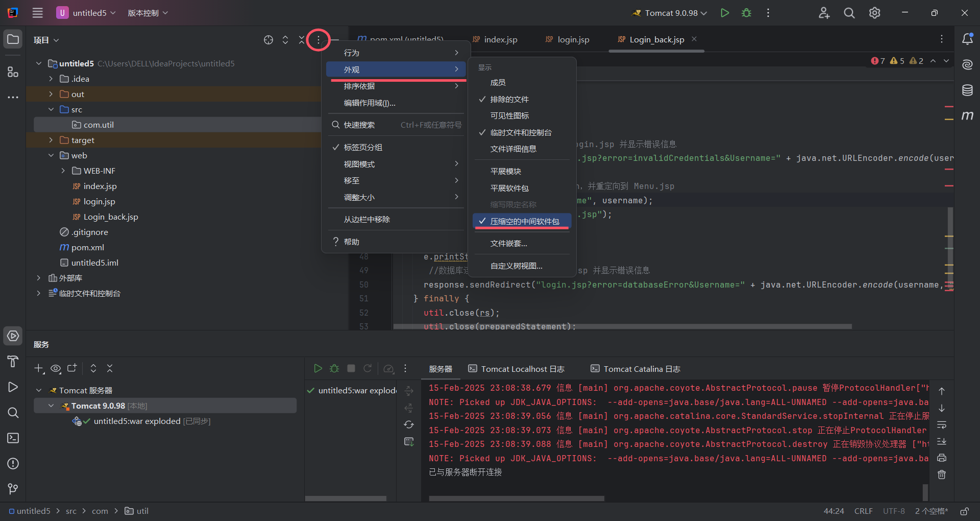The width and height of the screenshot is (980, 521).
Task: Open 自定义树视图 dialog
Action: pyautogui.click(x=522, y=266)
